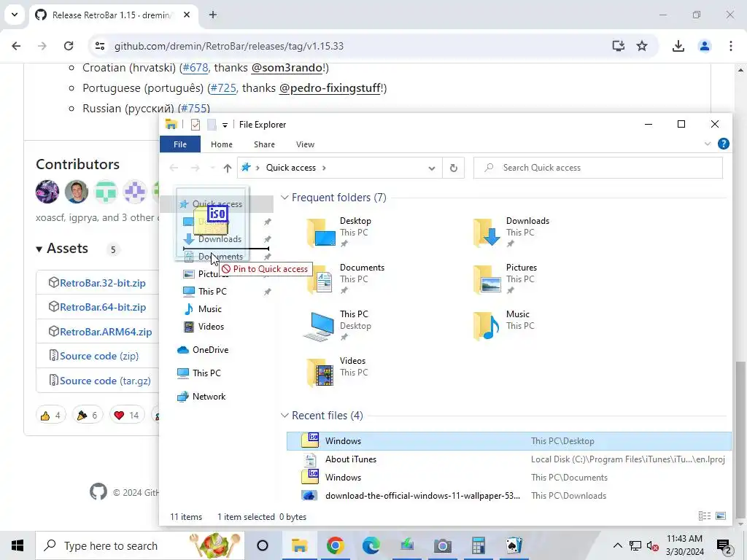This screenshot has width=747, height=560.
Task: Reload the GitHub page
Action: [69, 46]
